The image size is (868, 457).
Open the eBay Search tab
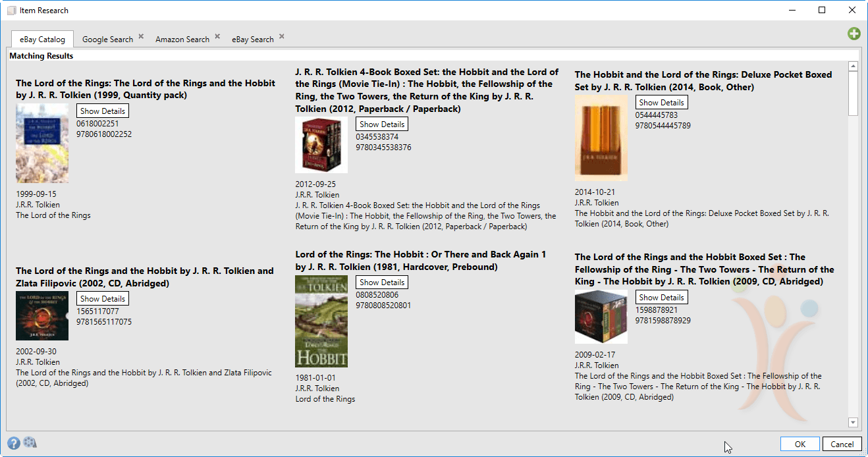pos(252,40)
